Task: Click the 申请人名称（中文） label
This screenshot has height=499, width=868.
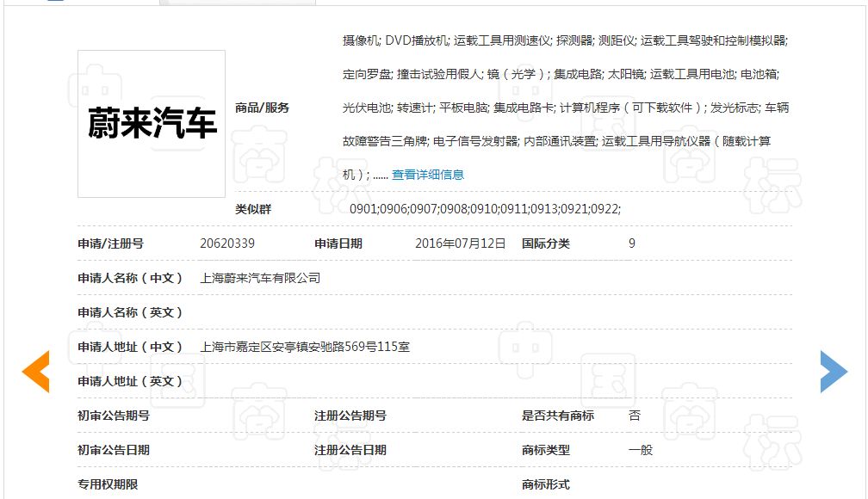Action: (130, 278)
